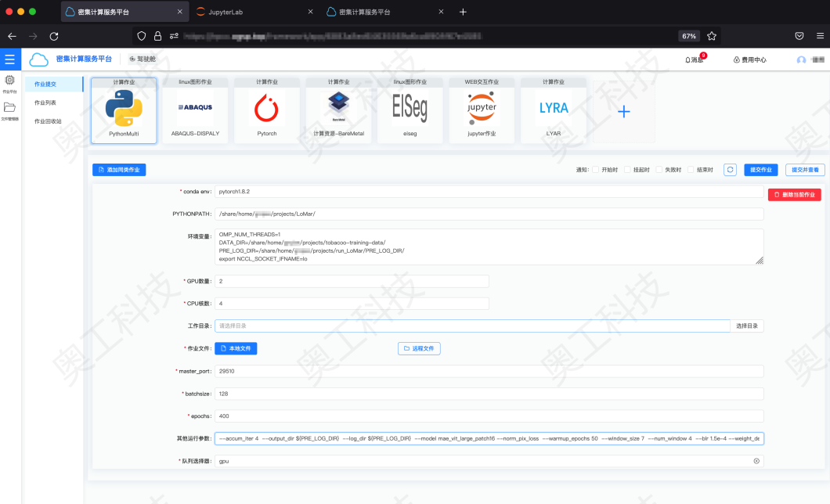Choose the jupyter作业 template
Screen dimensions: 830x504
(482, 110)
